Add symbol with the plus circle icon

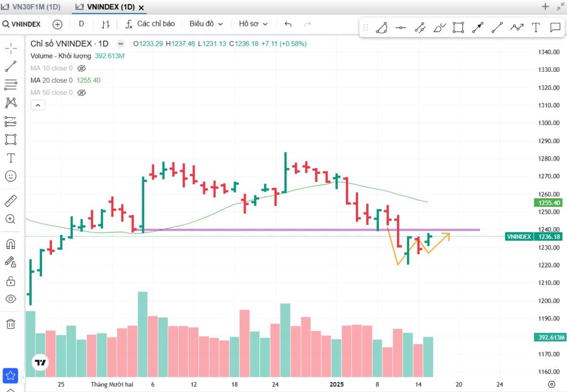pyautogui.click(x=58, y=24)
